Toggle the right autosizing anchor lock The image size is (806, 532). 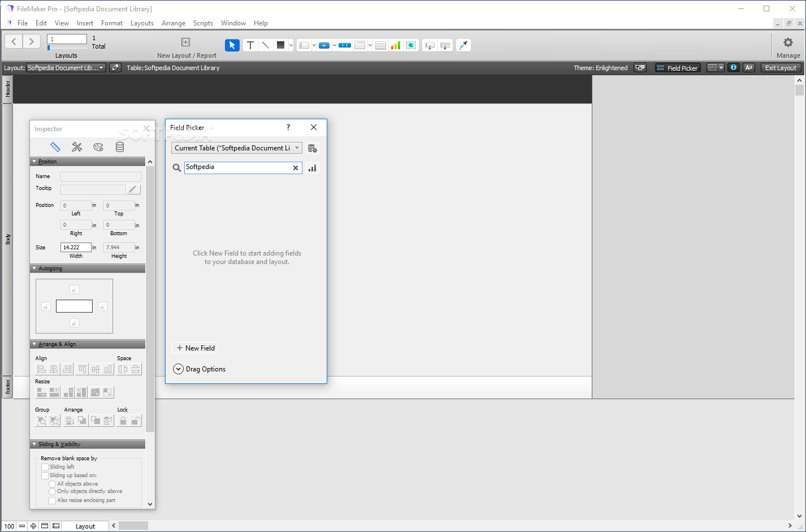point(102,306)
